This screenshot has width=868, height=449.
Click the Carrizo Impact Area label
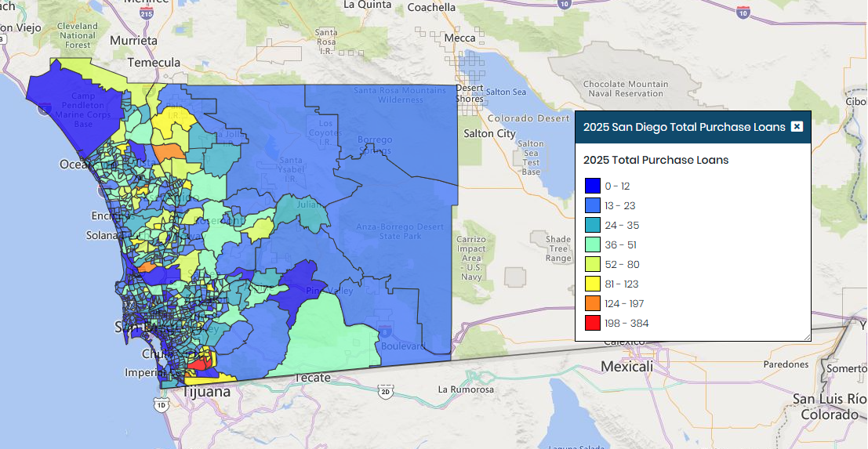click(x=472, y=257)
